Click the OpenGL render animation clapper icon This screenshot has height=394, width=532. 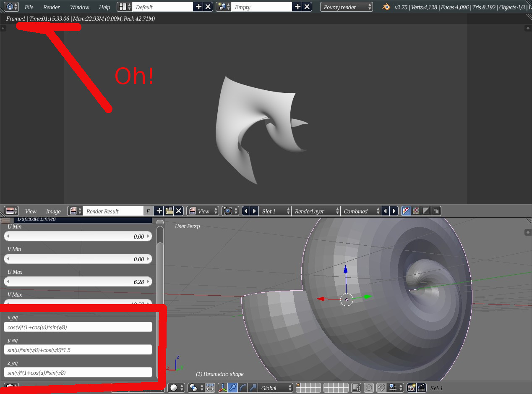(x=422, y=388)
